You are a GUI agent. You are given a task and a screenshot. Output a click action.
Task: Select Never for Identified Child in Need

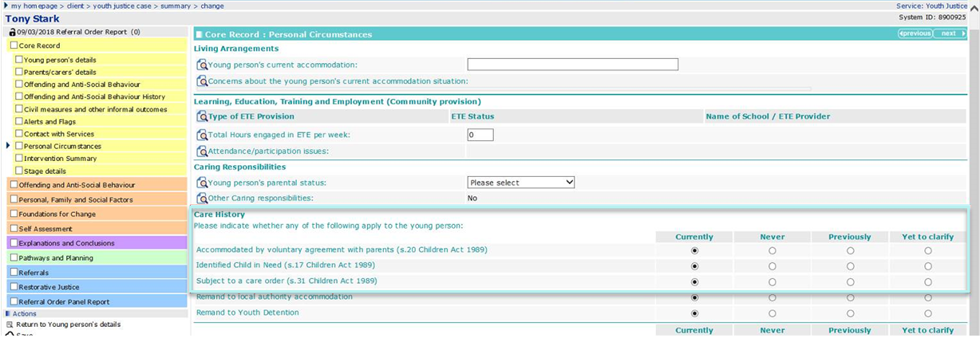[773, 266]
